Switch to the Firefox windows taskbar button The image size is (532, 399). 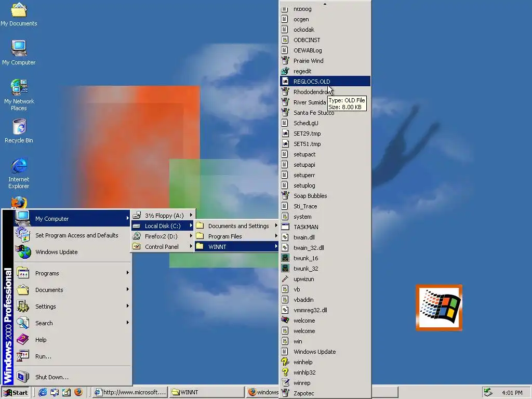pyautogui.click(x=262, y=393)
